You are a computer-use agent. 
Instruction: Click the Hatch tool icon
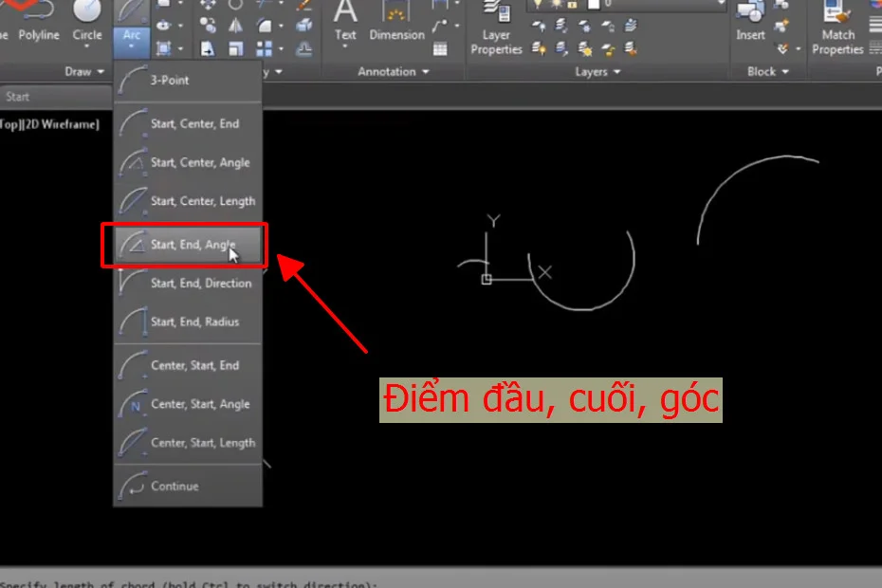coord(163,49)
